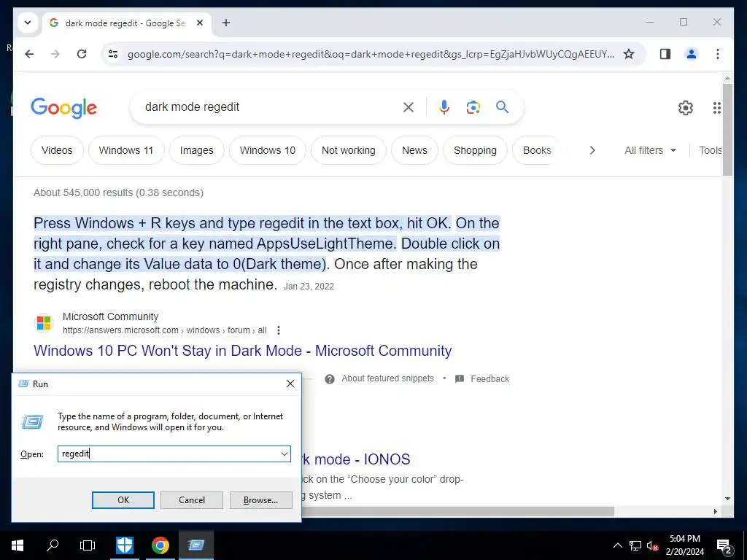Click the 'About 545,000 results' text

(118, 192)
